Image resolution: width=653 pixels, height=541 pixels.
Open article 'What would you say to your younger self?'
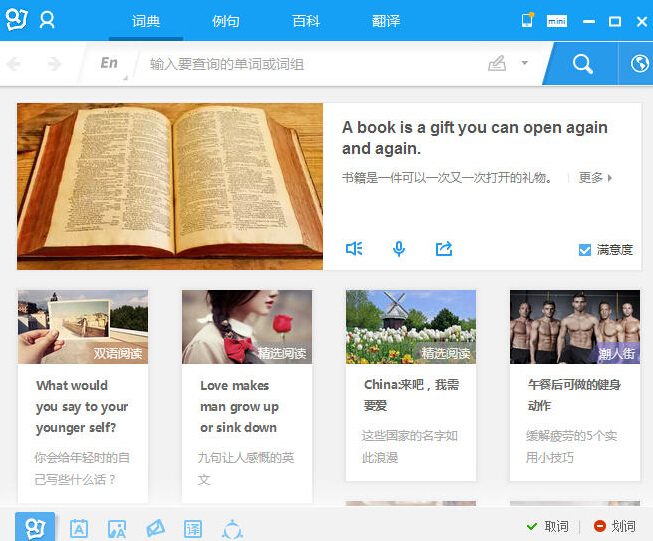pos(82,406)
